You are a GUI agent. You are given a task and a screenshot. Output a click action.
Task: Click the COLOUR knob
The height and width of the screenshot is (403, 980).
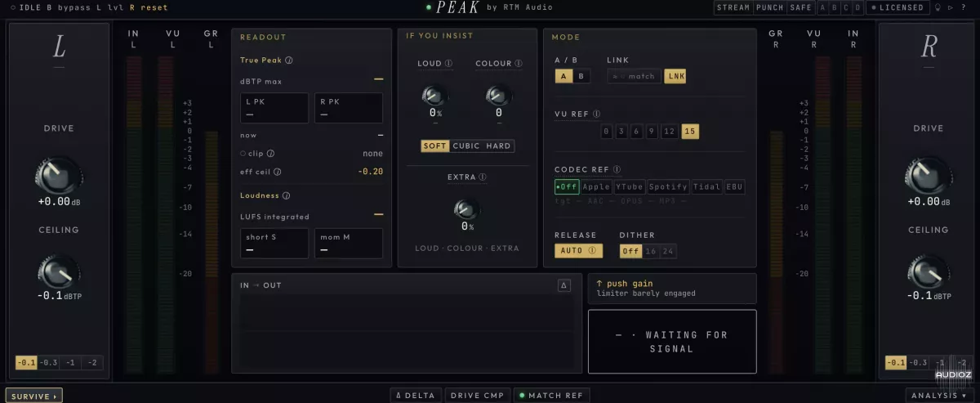499,94
